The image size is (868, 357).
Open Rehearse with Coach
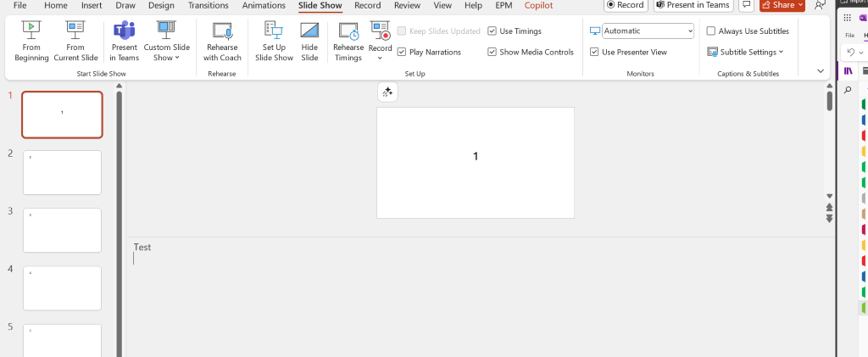point(222,41)
